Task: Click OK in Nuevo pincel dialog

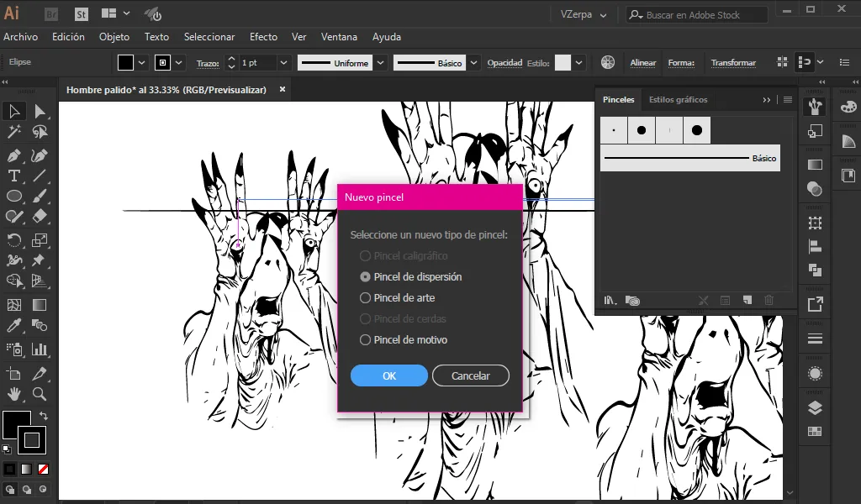Action: click(388, 375)
